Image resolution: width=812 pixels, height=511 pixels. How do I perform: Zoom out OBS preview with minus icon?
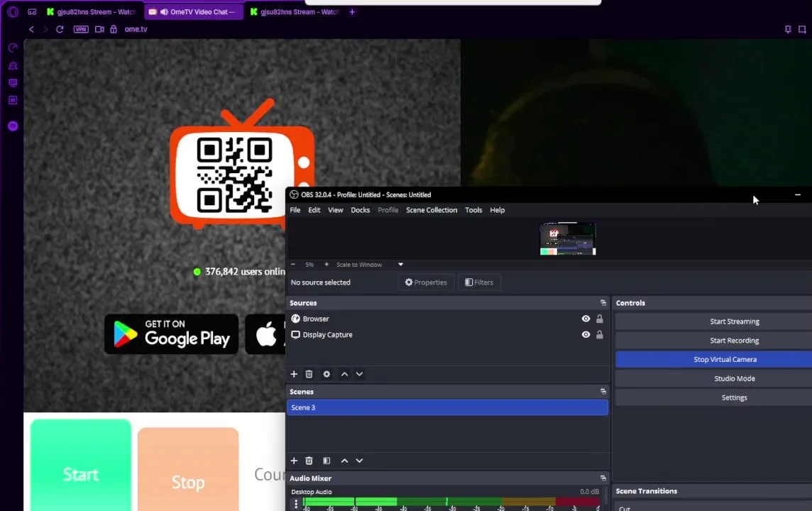click(293, 264)
